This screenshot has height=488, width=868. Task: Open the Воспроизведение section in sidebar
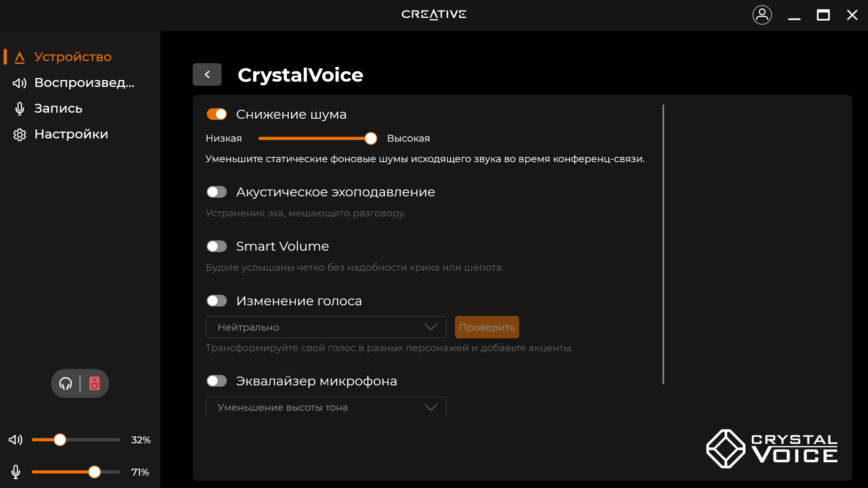click(x=84, y=82)
